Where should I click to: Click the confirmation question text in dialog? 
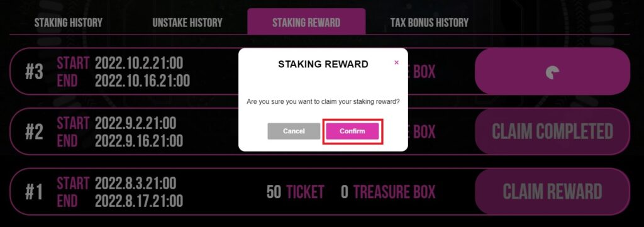(323, 101)
